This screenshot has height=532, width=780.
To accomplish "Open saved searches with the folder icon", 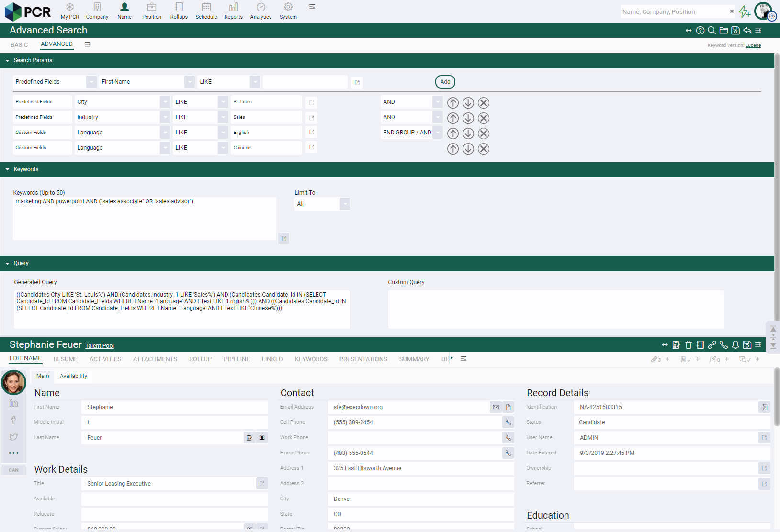I will pyautogui.click(x=723, y=30).
